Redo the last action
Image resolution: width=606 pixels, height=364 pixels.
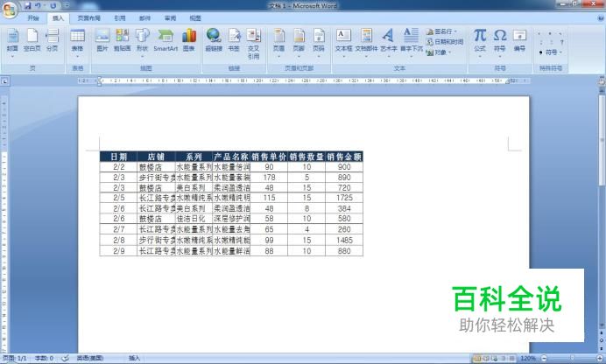coord(53,6)
